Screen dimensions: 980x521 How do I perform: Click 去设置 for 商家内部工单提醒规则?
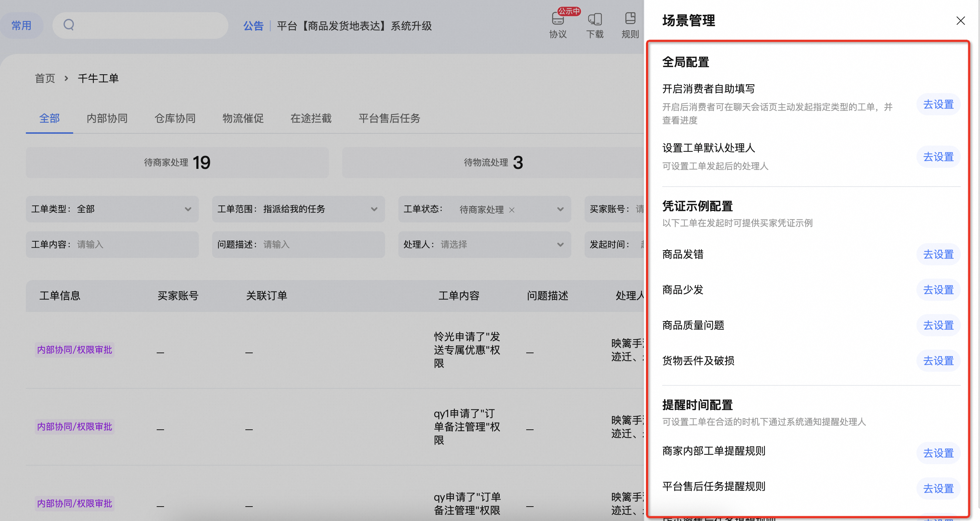point(938,453)
